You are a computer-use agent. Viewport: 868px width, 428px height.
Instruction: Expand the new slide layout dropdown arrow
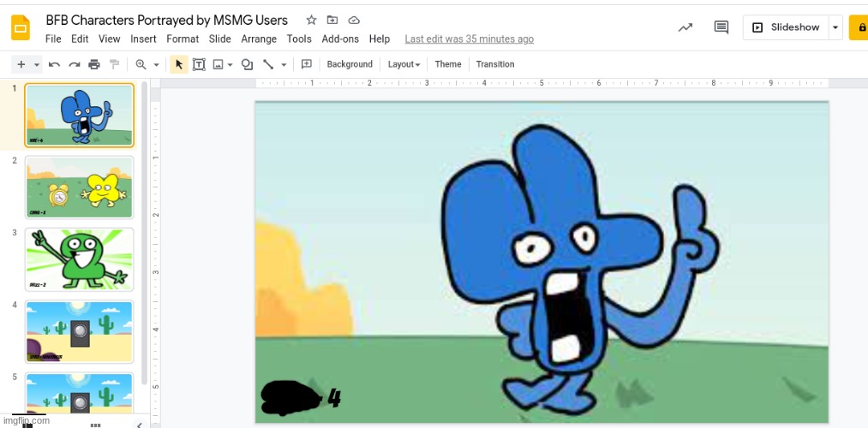point(37,65)
